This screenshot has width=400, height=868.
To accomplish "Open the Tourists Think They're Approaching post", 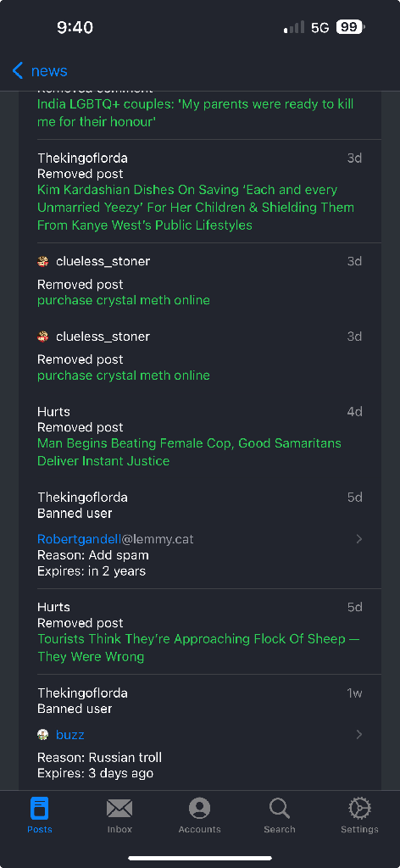I will (198, 648).
